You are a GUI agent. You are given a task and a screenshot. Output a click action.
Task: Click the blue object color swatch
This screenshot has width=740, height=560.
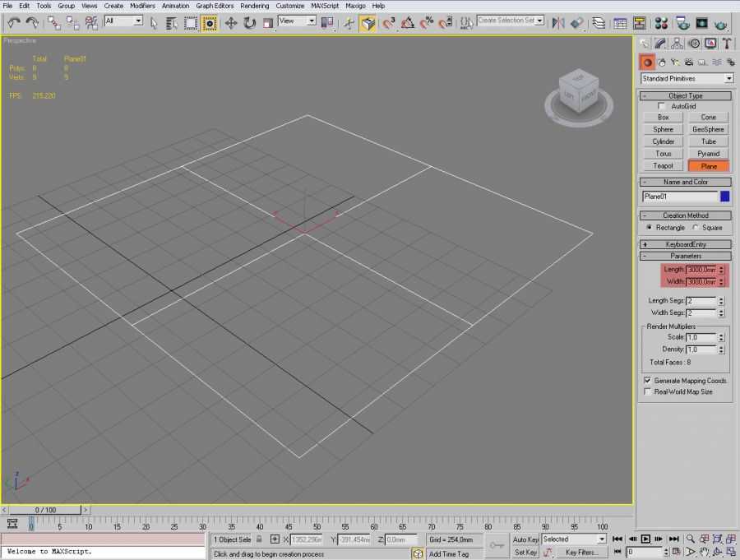click(x=724, y=197)
